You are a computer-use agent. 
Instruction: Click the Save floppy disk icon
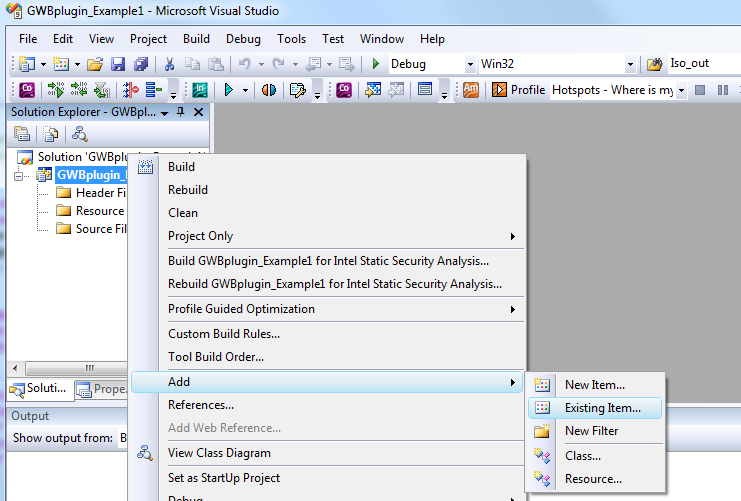[x=118, y=64]
